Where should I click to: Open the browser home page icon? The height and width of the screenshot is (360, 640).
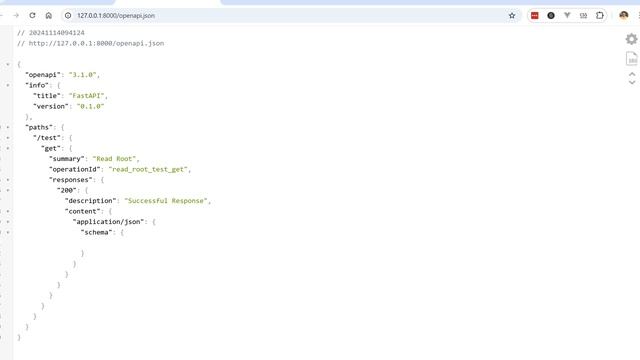[49, 16]
